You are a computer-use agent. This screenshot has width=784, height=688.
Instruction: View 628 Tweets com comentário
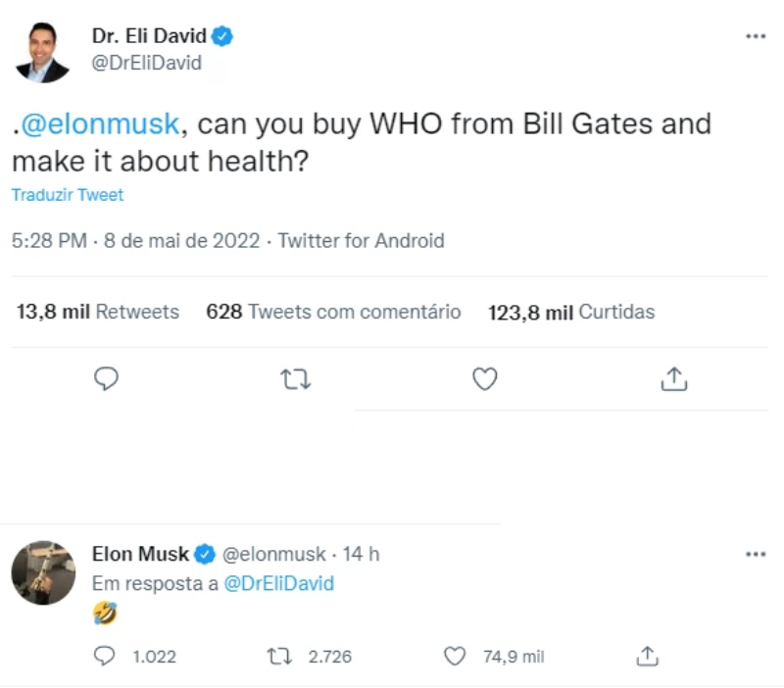[x=333, y=313]
